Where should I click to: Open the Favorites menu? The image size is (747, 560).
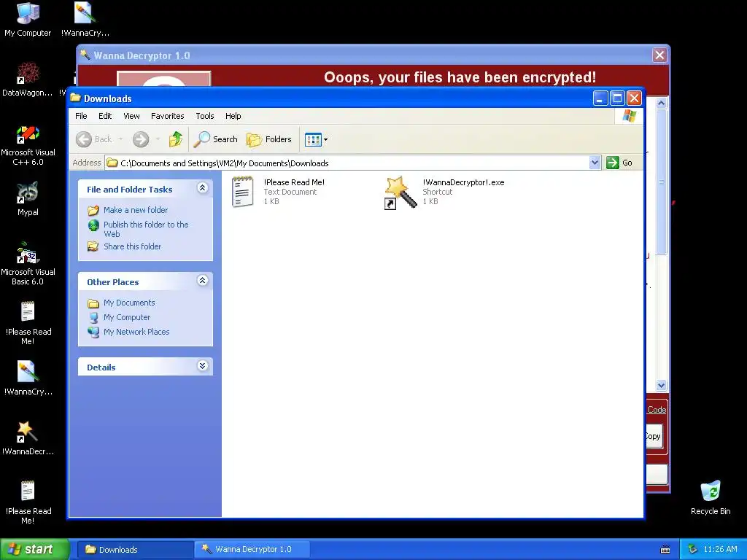point(167,116)
